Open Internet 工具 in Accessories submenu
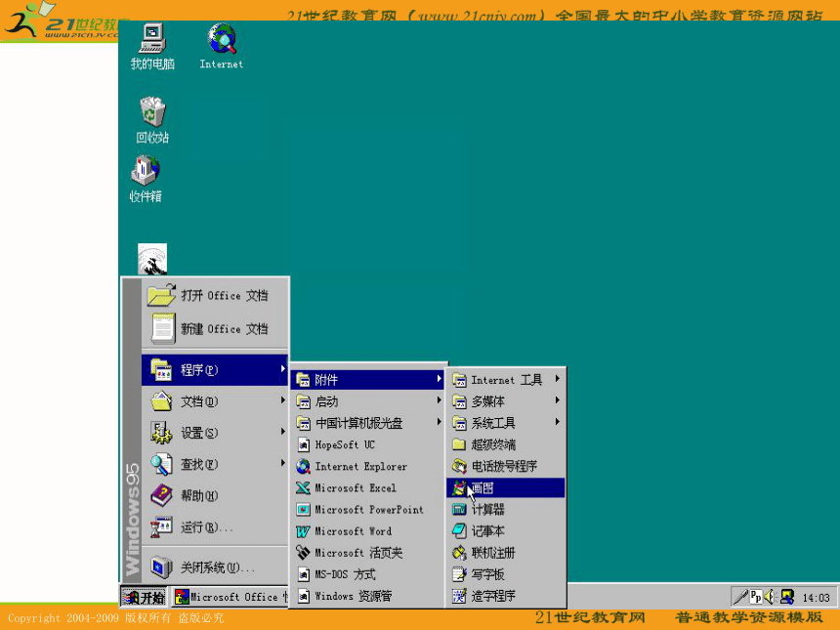Screen dimensions: 840x630 pyautogui.click(x=506, y=380)
